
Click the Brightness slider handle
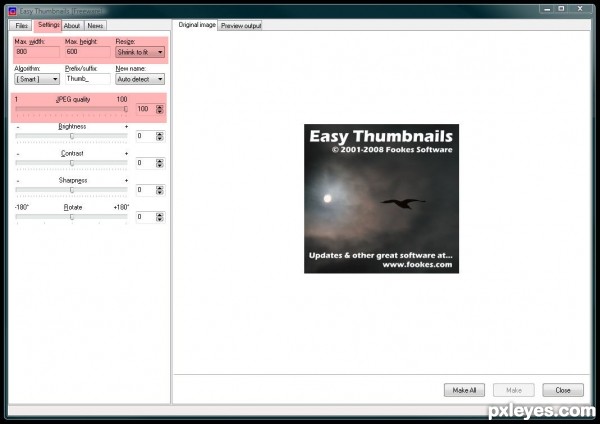pyautogui.click(x=72, y=136)
